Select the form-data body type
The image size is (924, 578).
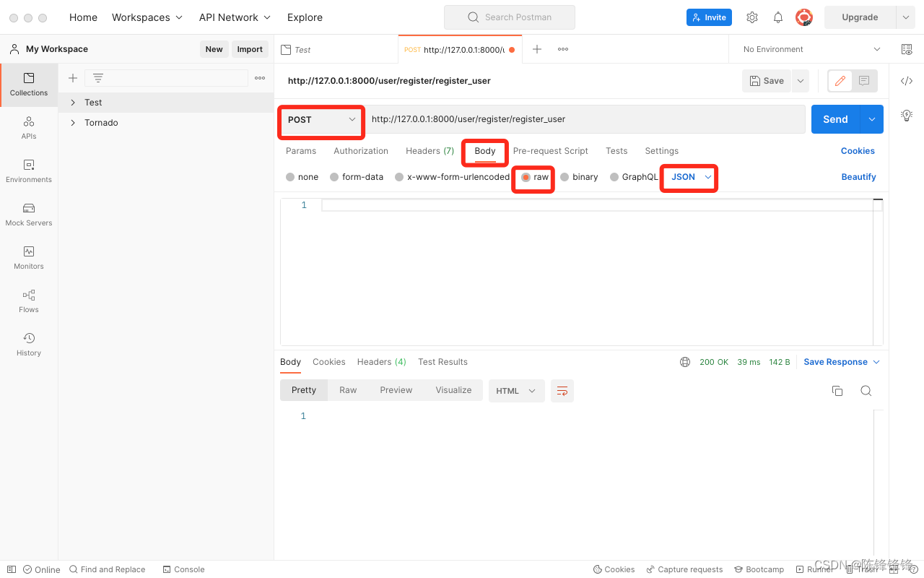click(357, 177)
